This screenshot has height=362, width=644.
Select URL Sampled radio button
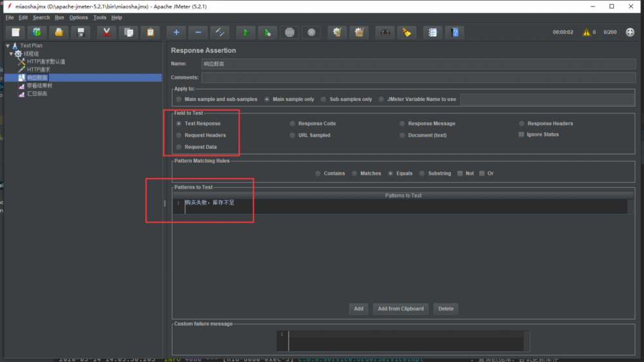coord(292,135)
